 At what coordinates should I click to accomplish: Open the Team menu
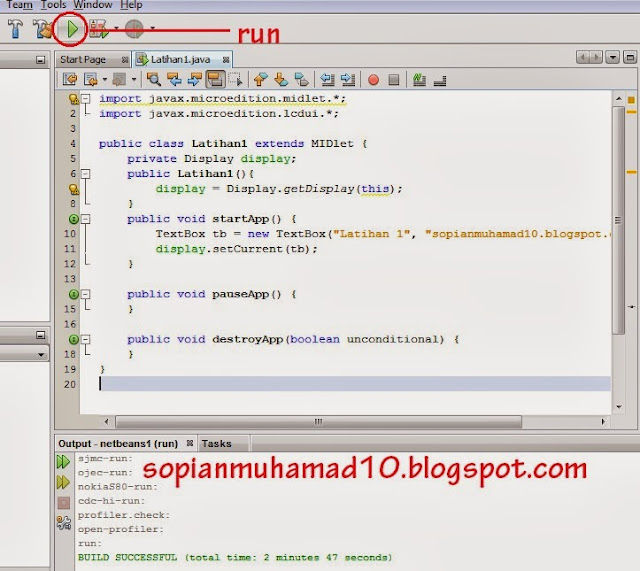click(19, 5)
